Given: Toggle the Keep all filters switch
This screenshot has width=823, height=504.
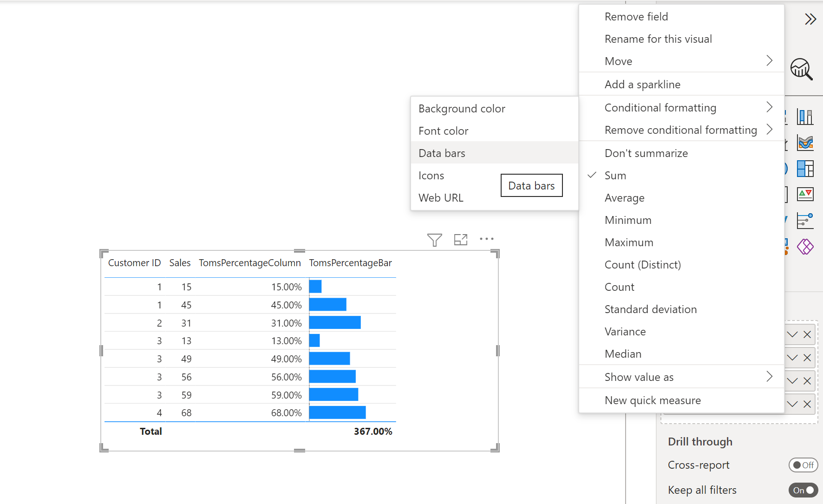Looking at the screenshot, I should 803,490.
